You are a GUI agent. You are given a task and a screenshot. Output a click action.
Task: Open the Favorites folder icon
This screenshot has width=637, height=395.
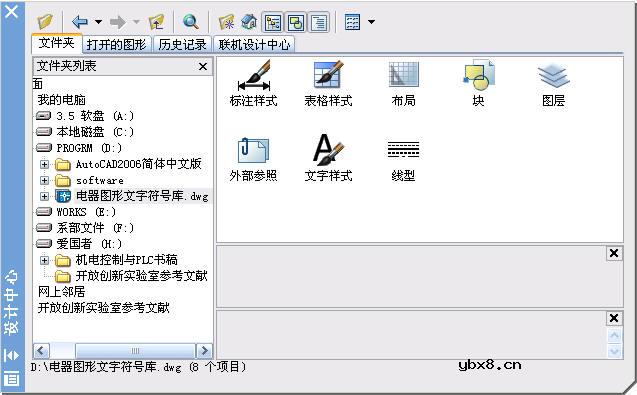[x=226, y=22]
